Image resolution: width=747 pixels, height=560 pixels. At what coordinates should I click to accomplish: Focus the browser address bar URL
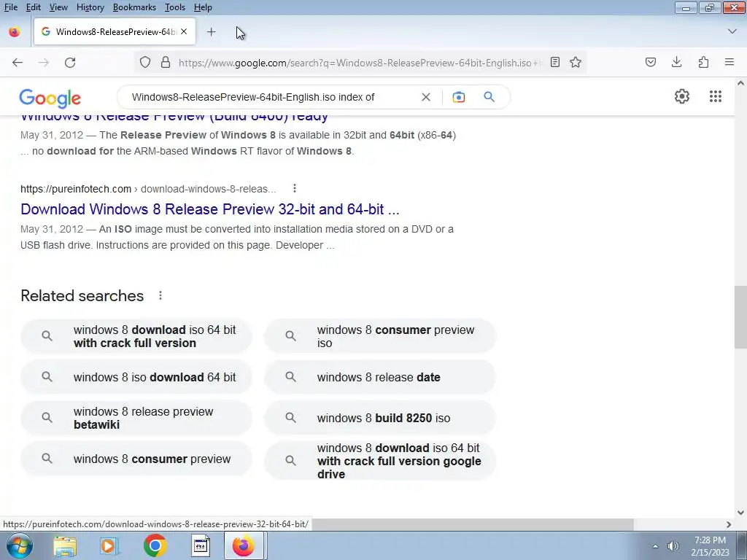coord(360,63)
